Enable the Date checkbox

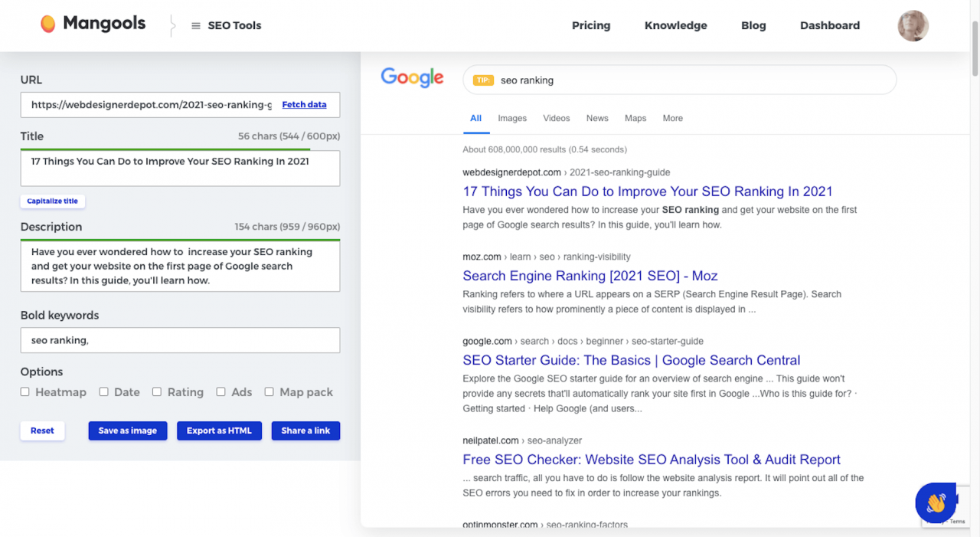(x=103, y=391)
